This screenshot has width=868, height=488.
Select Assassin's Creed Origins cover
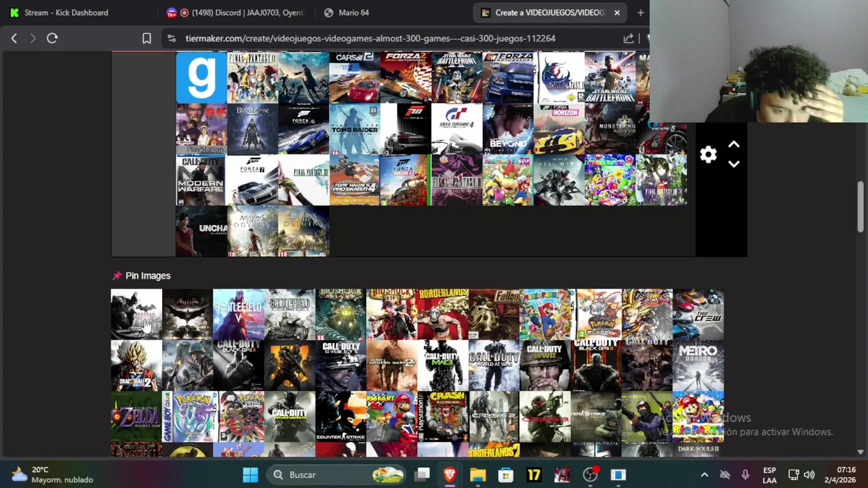[x=303, y=232]
